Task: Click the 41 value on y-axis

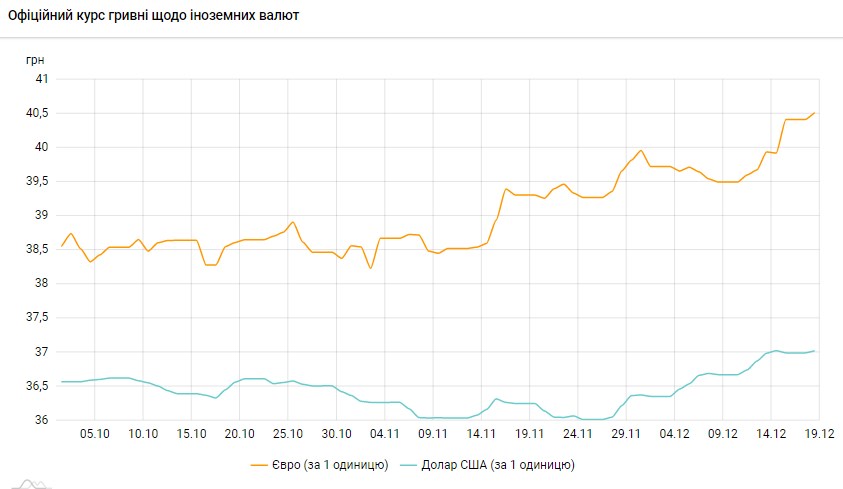Action: click(x=41, y=79)
